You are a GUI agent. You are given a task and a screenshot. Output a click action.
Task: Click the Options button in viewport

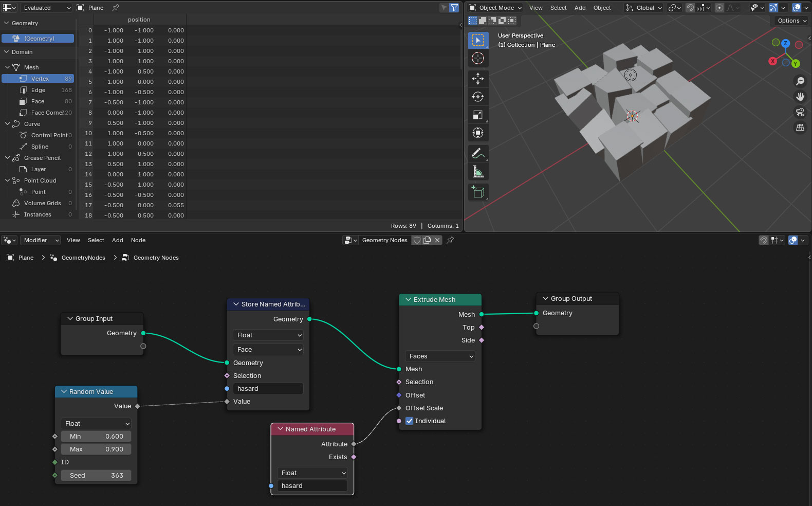pos(791,21)
